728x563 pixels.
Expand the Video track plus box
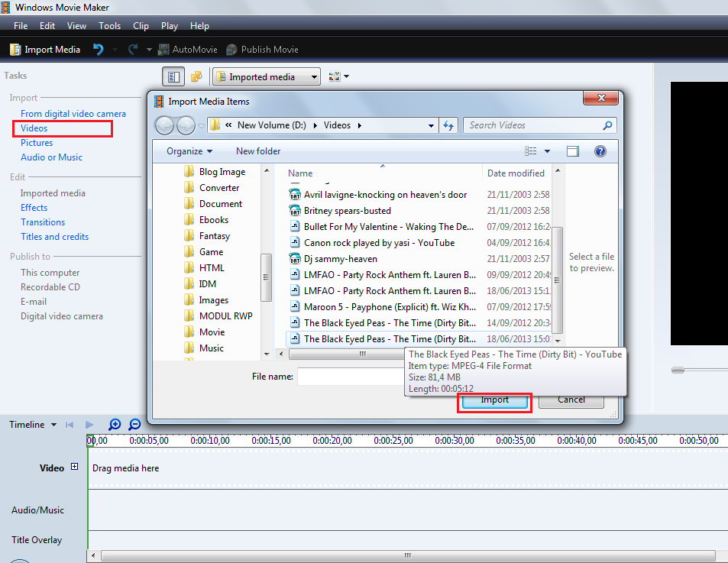pyautogui.click(x=74, y=467)
